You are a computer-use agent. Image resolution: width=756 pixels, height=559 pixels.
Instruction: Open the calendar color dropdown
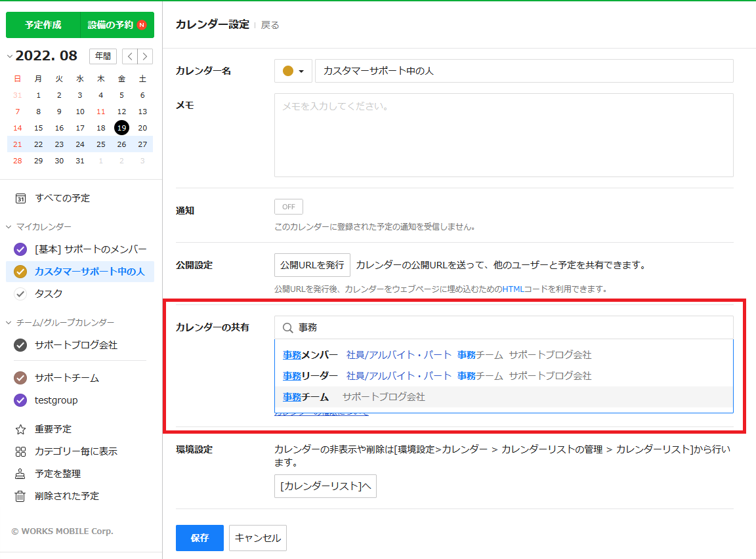(293, 71)
